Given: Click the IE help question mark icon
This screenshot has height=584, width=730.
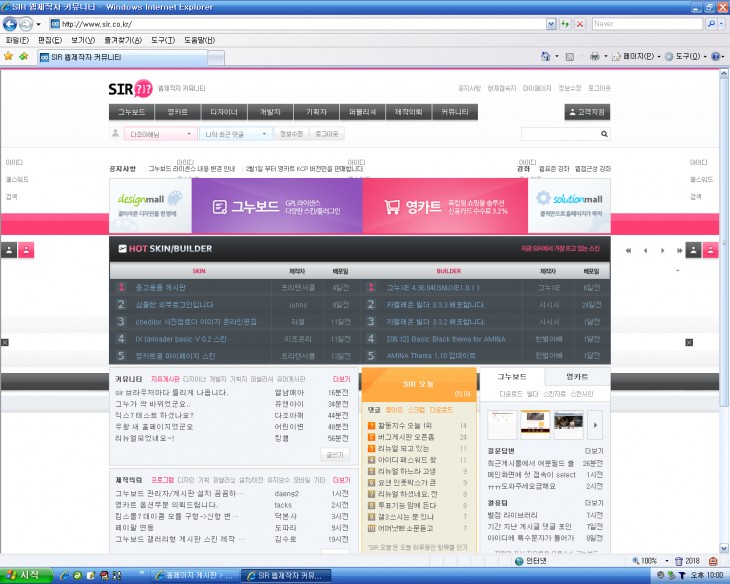Looking at the screenshot, I should click(x=717, y=57).
